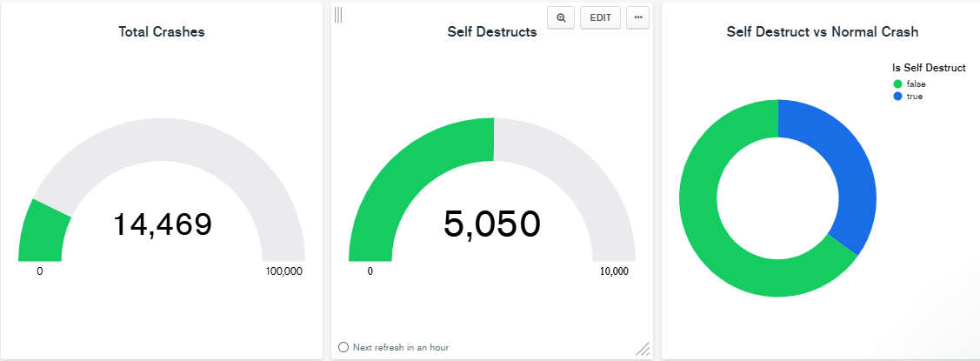Image resolution: width=980 pixels, height=361 pixels.
Task: Click the 5,050 value in Self Destructs
Action: point(492,224)
